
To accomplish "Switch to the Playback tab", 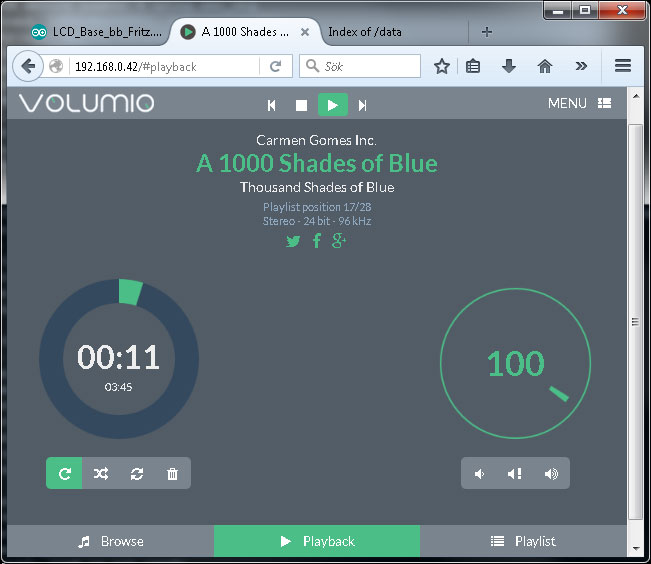I will pos(317,541).
